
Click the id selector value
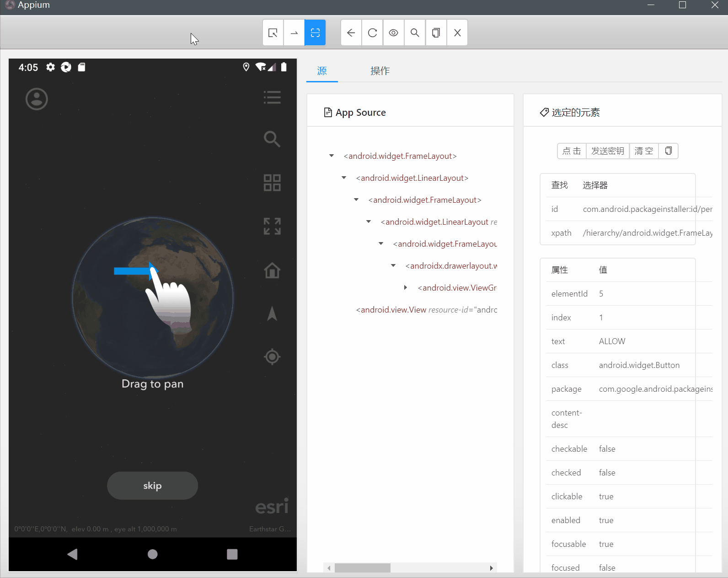pos(648,209)
